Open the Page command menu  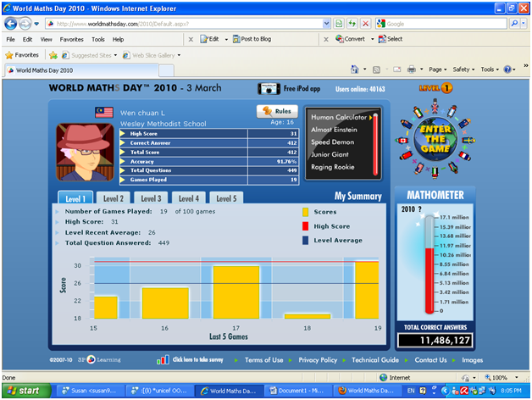(x=438, y=69)
